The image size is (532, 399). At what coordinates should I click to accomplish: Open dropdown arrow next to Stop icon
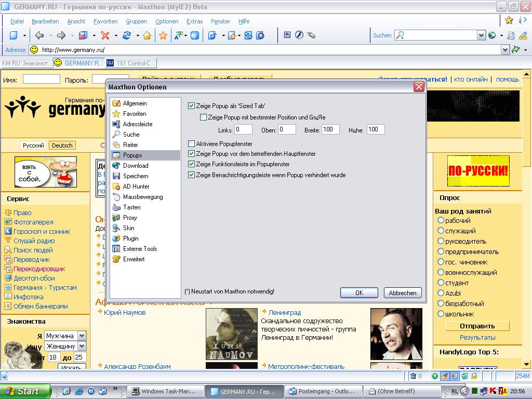point(116,35)
